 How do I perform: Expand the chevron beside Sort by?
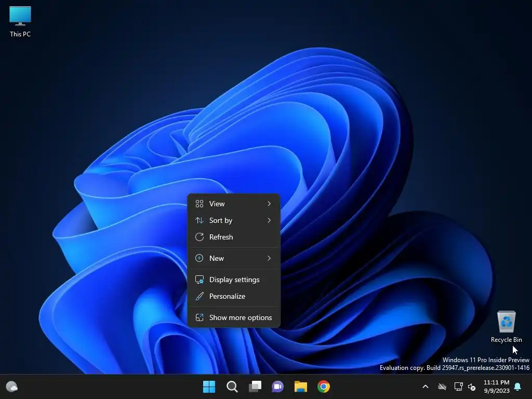pyautogui.click(x=269, y=220)
